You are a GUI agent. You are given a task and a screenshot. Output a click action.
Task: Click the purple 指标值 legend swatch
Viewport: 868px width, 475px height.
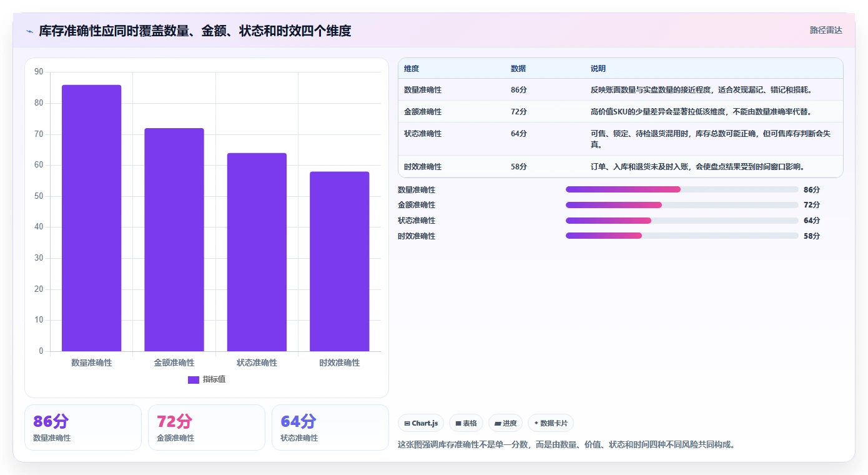(x=194, y=380)
